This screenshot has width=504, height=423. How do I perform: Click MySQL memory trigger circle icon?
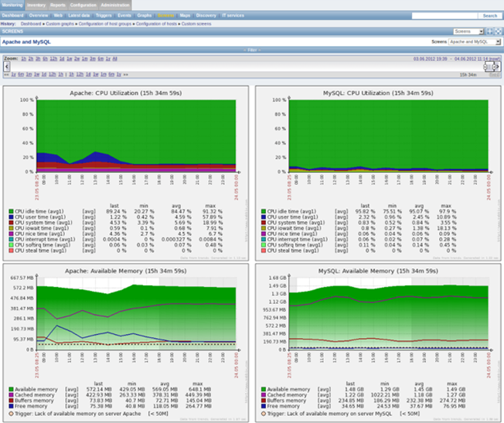(264, 414)
